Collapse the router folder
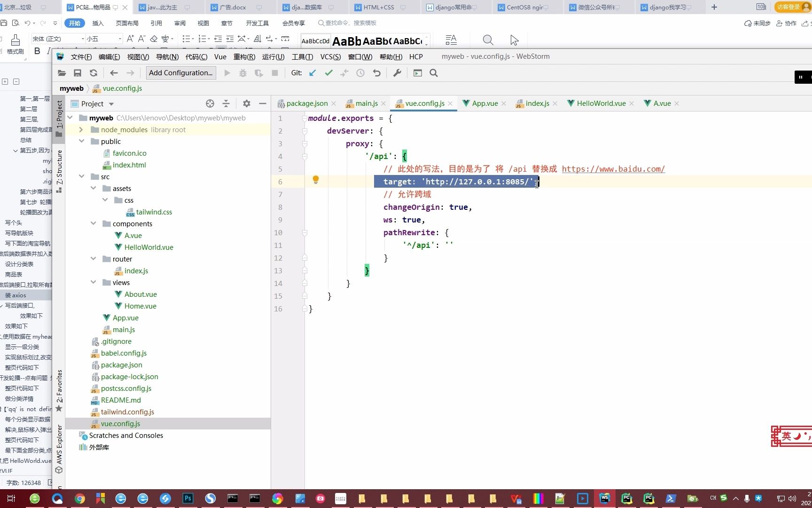Screen dimensions: 812x508 tap(93, 259)
